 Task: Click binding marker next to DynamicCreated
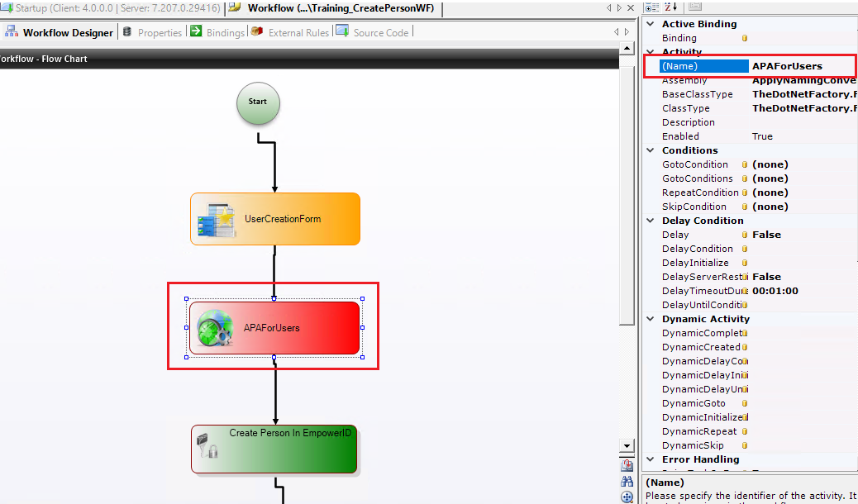(744, 348)
